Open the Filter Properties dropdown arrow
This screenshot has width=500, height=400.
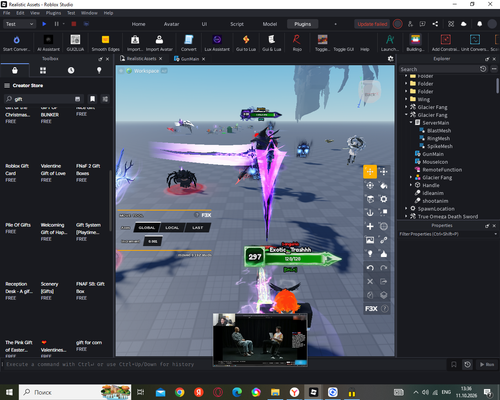click(495, 234)
